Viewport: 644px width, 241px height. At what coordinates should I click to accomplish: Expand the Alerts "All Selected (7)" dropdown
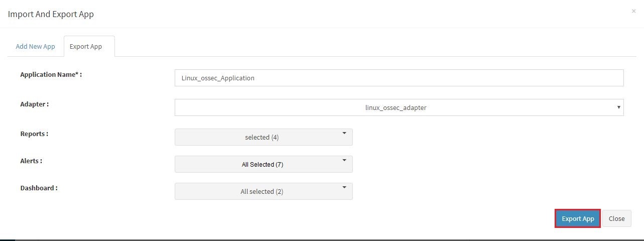(x=264, y=164)
